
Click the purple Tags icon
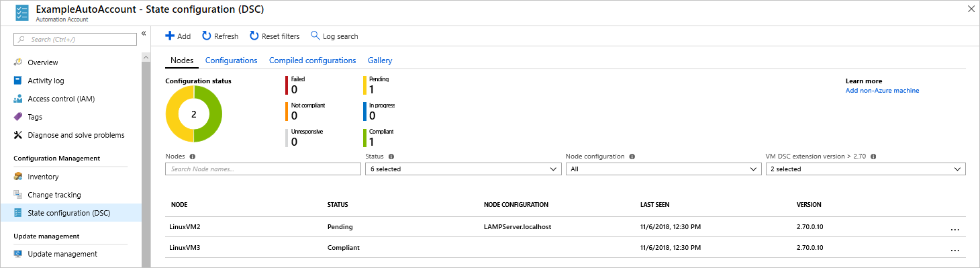(18, 117)
